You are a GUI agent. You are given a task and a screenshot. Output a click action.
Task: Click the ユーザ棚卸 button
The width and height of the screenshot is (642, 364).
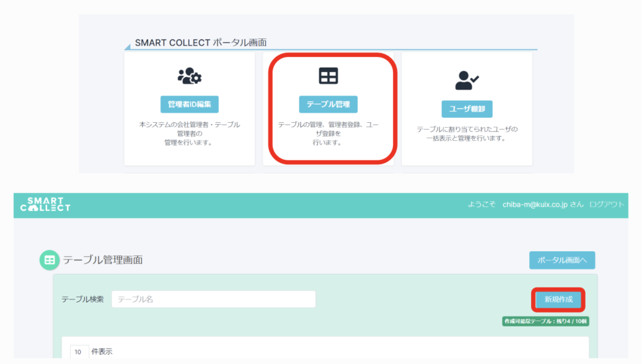click(466, 109)
